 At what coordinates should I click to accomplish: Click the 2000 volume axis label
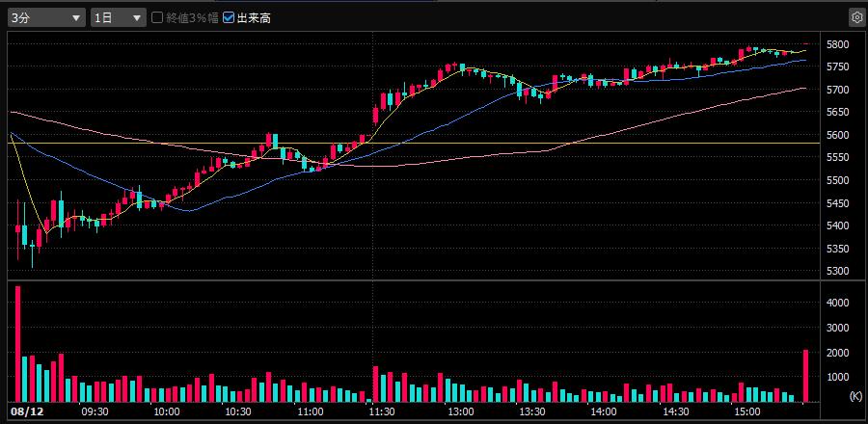836,352
